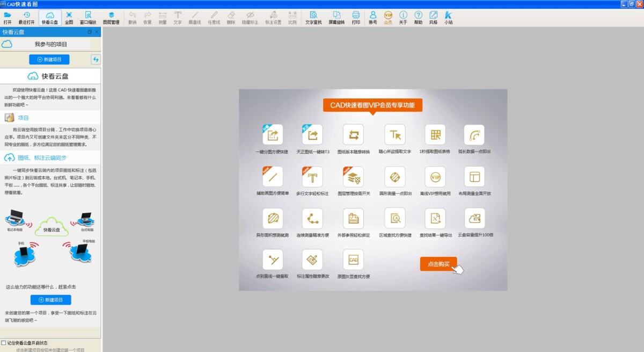Close the 快看云盘 side panel

pyautogui.click(x=97, y=32)
